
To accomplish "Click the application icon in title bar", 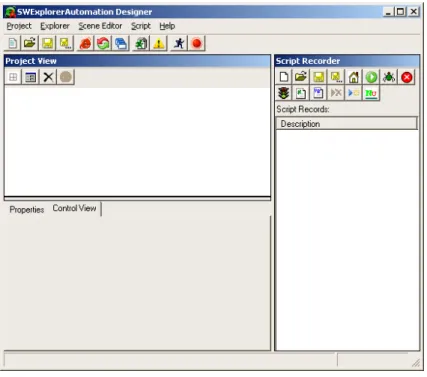I will [10, 12].
